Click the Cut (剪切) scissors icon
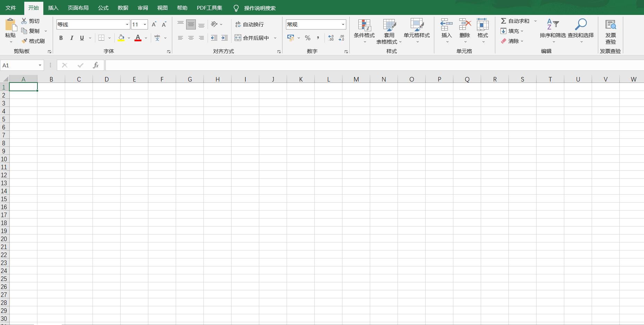The height and width of the screenshot is (325, 644). click(x=24, y=21)
